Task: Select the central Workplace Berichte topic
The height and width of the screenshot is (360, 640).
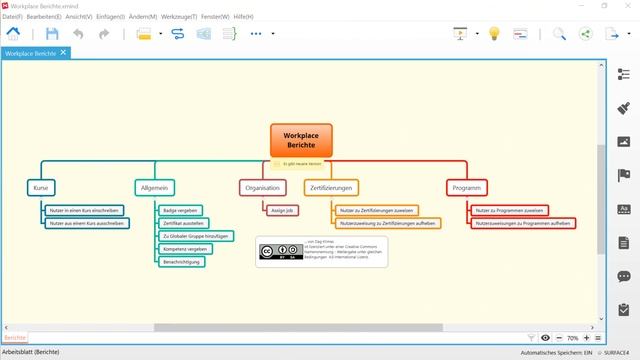Action: click(x=301, y=140)
